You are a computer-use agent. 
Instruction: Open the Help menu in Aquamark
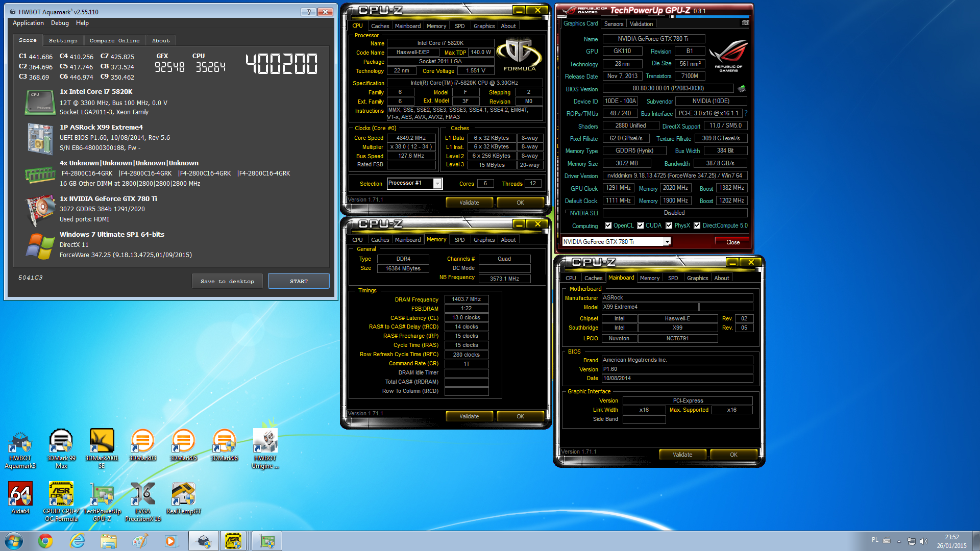(82, 23)
